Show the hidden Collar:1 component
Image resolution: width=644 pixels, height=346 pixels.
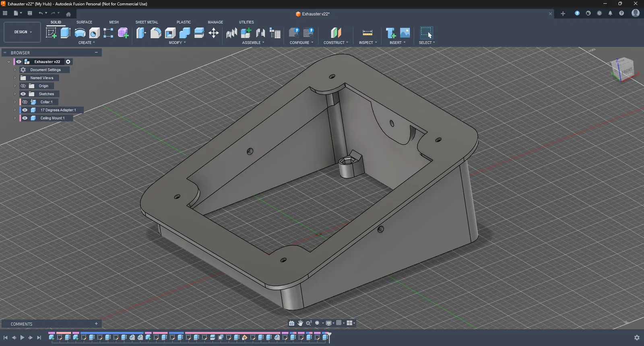coord(25,102)
